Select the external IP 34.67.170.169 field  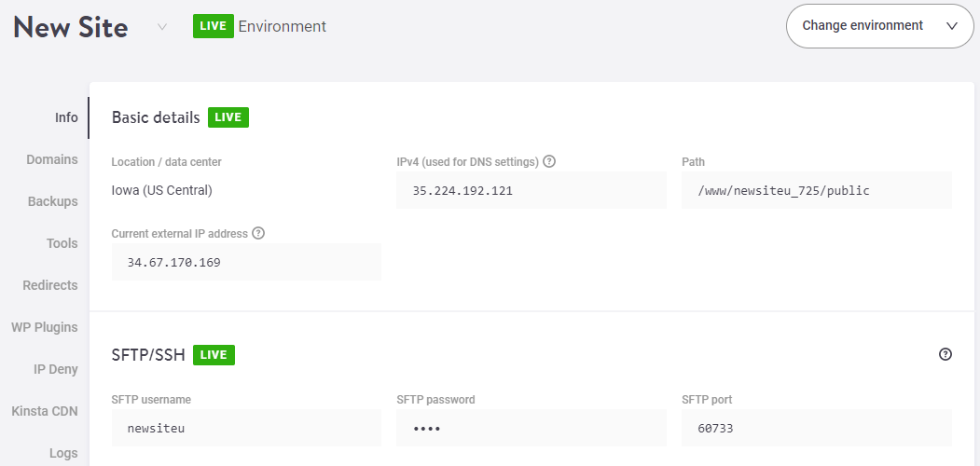[x=246, y=262]
